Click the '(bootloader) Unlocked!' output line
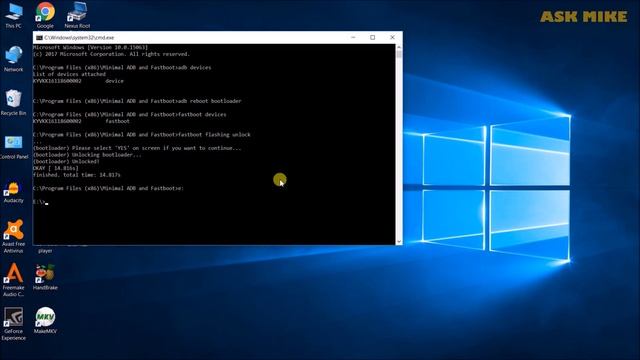This screenshot has height=360, width=640. click(66, 161)
